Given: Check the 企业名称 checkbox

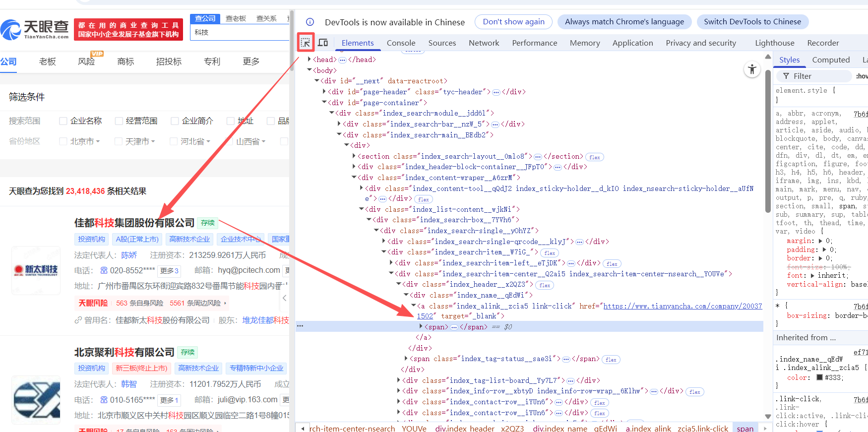Looking at the screenshot, I should pyautogui.click(x=63, y=121).
